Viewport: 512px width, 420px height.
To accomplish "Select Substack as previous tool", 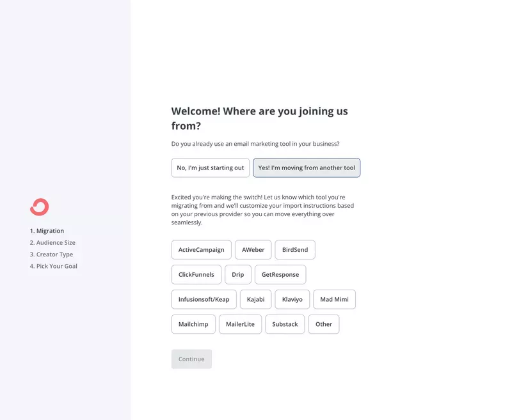I will [285, 324].
